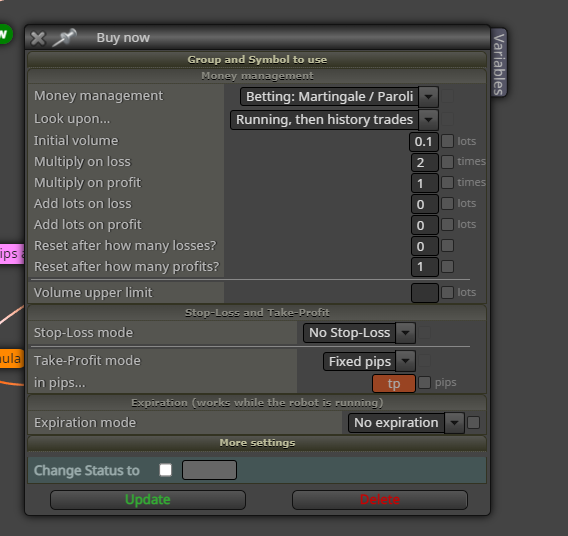Viewport: 568px width, 536px height.
Task: Expand the More settings section
Action: tap(257, 443)
